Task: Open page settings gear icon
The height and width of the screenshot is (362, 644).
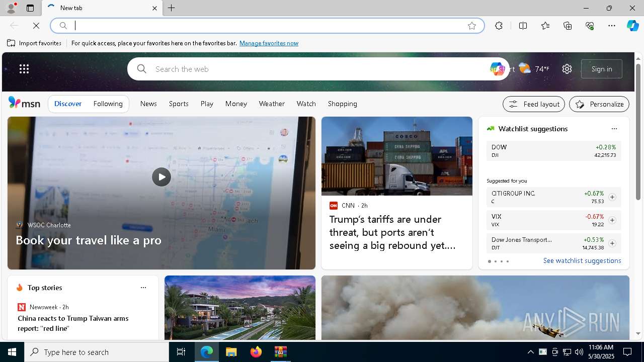Action: (567, 69)
